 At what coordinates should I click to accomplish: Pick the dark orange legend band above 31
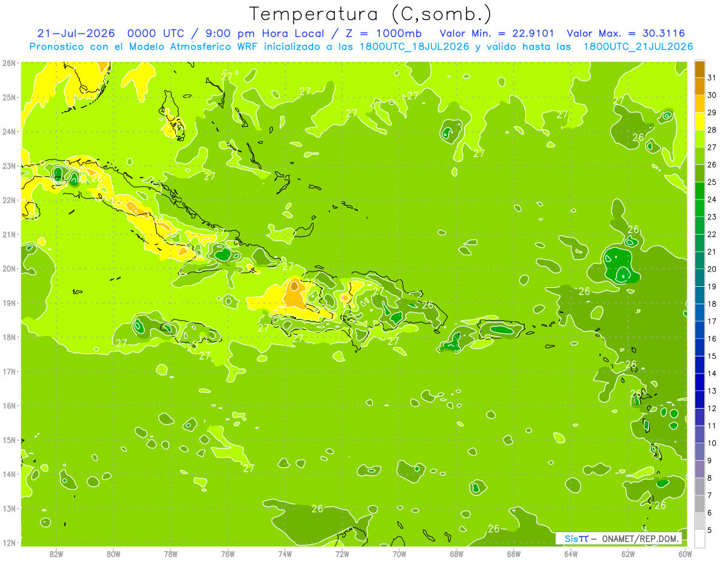click(700, 69)
